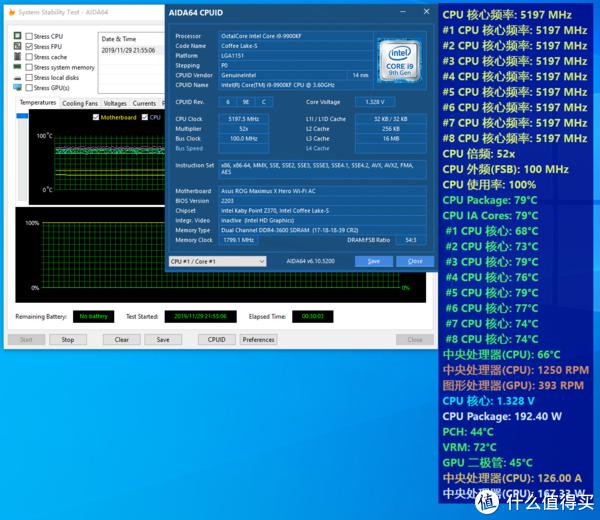Click the Elapsed Time display 00:30:03
This screenshot has height=520, width=600.
313,316
